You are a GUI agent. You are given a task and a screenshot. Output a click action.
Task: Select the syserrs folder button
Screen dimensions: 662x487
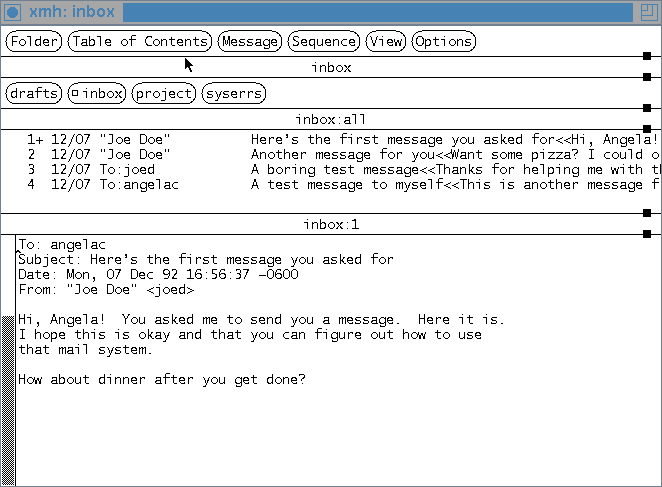click(x=234, y=93)
